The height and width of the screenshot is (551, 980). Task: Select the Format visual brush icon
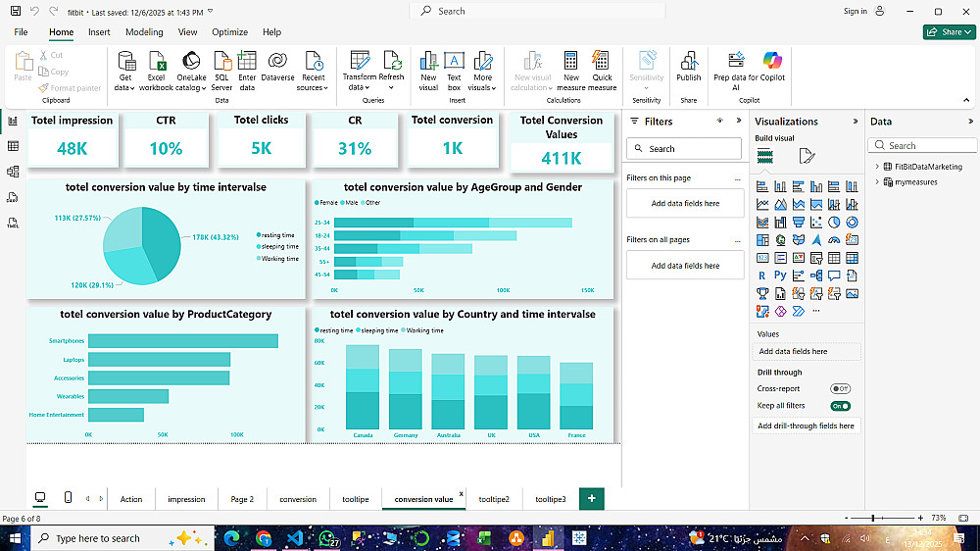click(x=806, y=156)
